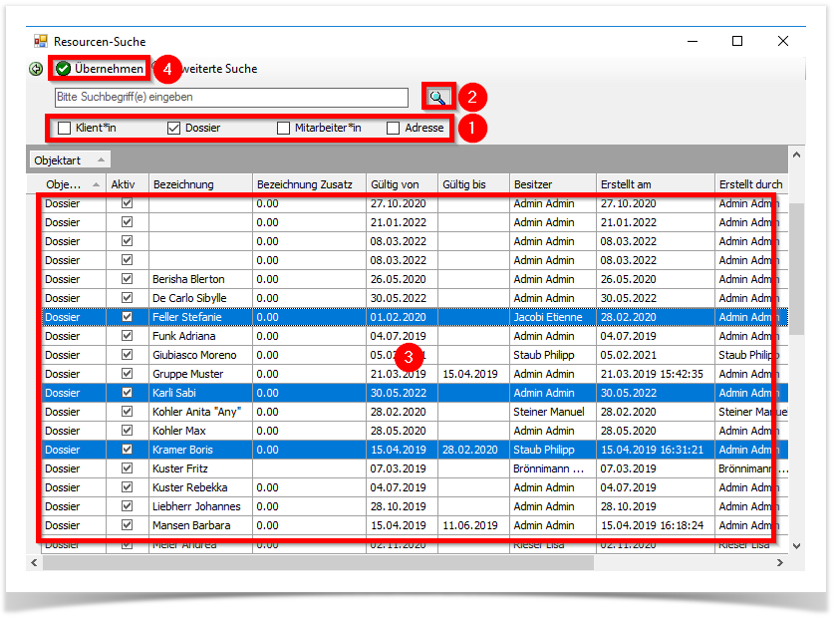
Task: Uncheck the Dossier filter checkbox
Action: coord(173,128)
